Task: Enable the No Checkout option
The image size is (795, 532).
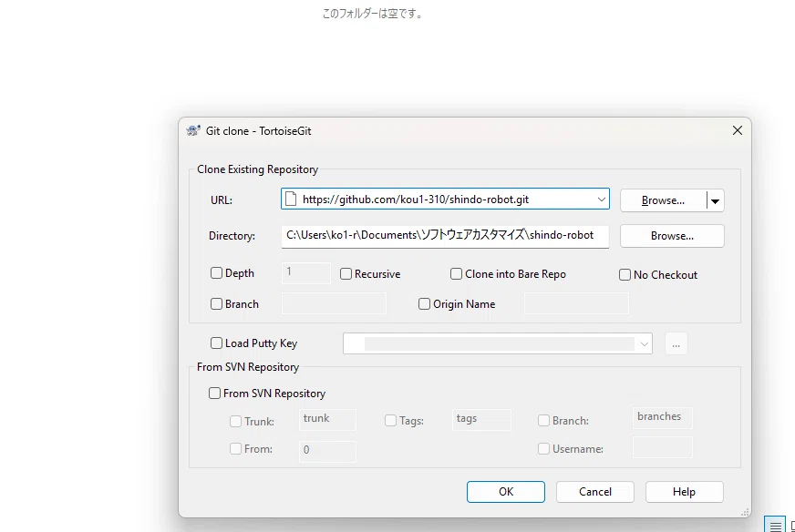Action: 625,274
